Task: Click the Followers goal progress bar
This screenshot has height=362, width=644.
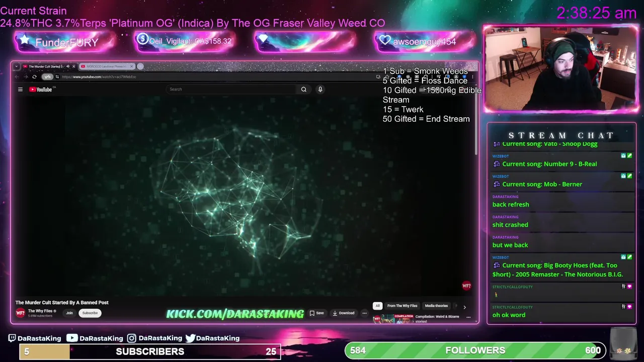Action: coord(475,350)
